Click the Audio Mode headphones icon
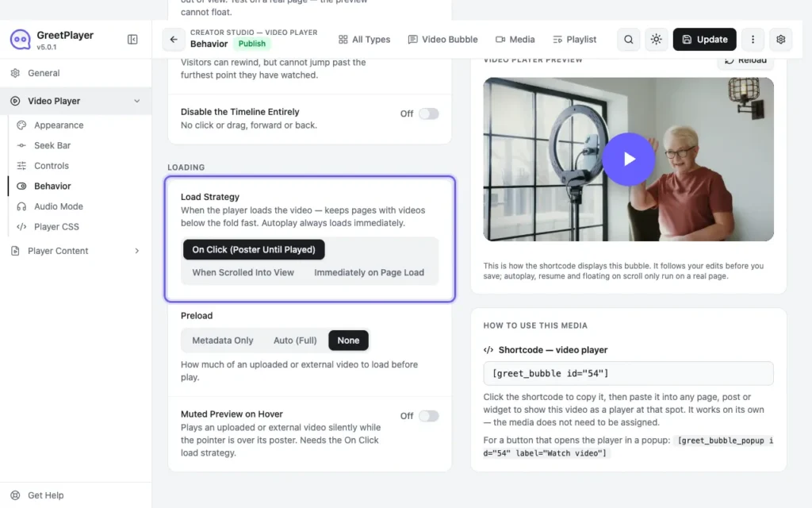The width and height of the screenshot is (812, 508). click(21, 206)
